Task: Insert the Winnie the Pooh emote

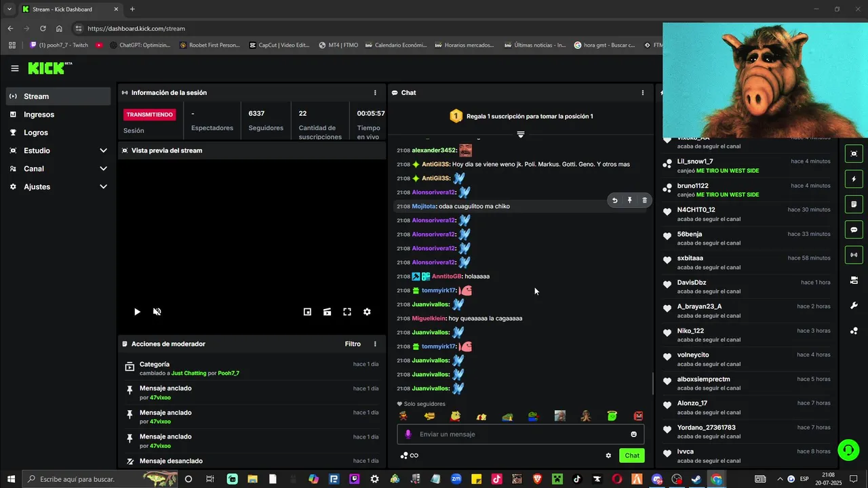Action: (x=456, y=416)
